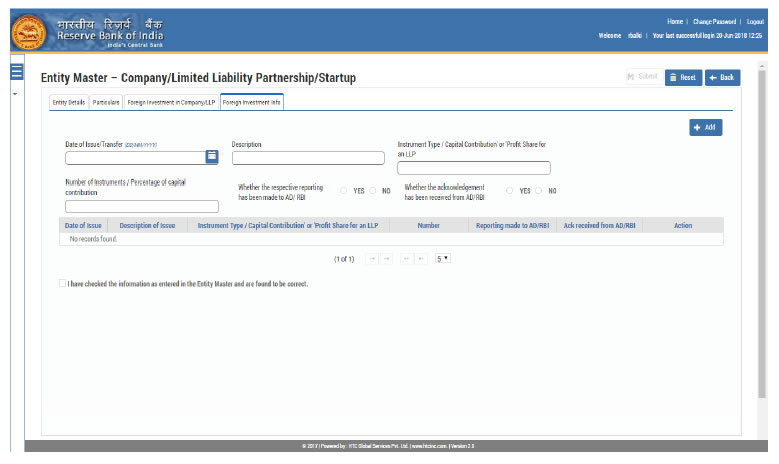Jump to last page of records

(420, 259)
